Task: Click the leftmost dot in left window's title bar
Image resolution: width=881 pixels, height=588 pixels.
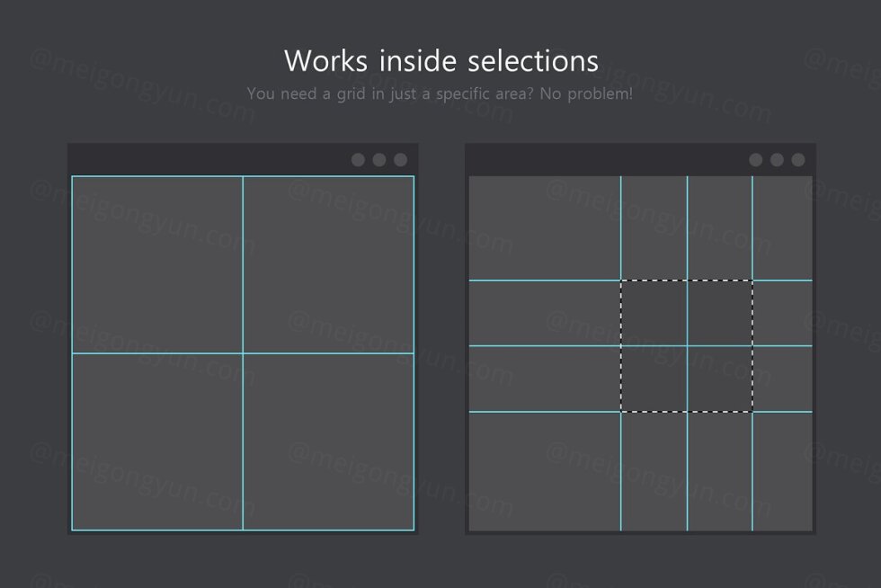Action: pos(358,160)
